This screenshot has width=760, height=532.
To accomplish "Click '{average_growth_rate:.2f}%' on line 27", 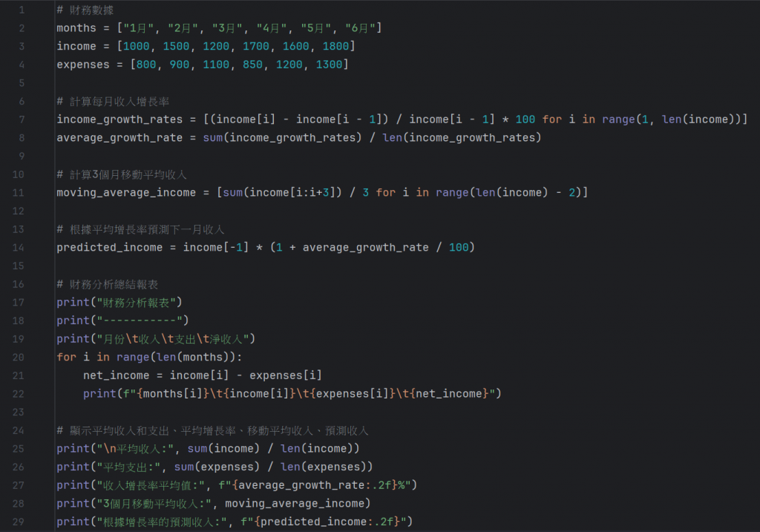I will 318,485.
